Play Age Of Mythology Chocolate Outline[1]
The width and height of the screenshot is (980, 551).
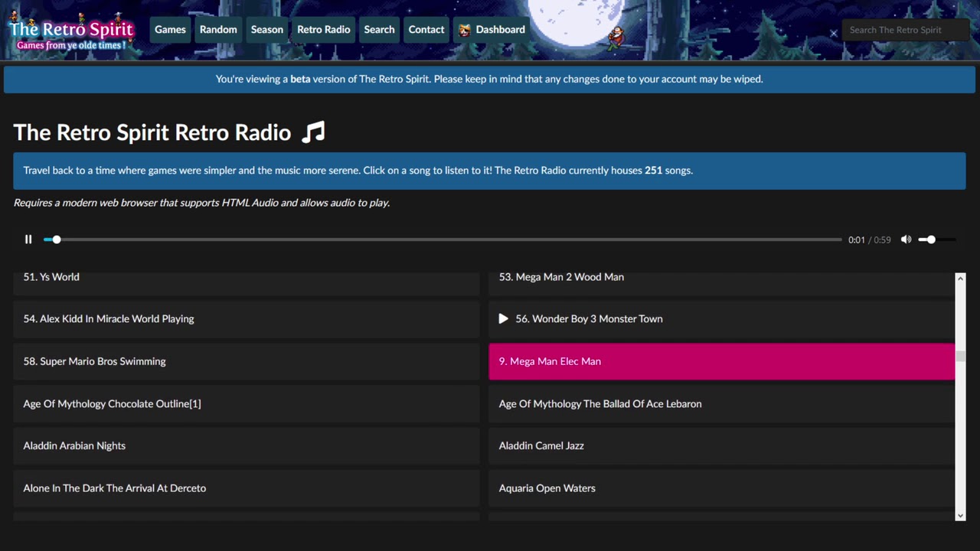247,404
